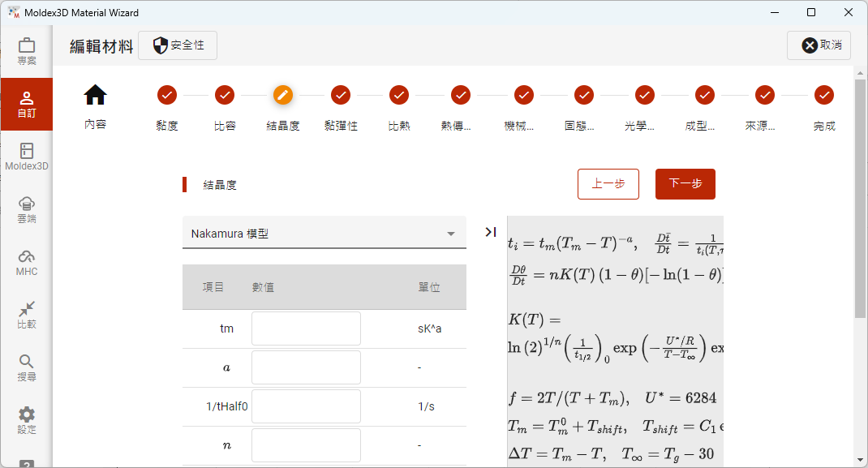The height and width of the screenshot is (468, 868).
Task: Open the Nakamura 模型 dropdown
Action: tap(324, 232)
